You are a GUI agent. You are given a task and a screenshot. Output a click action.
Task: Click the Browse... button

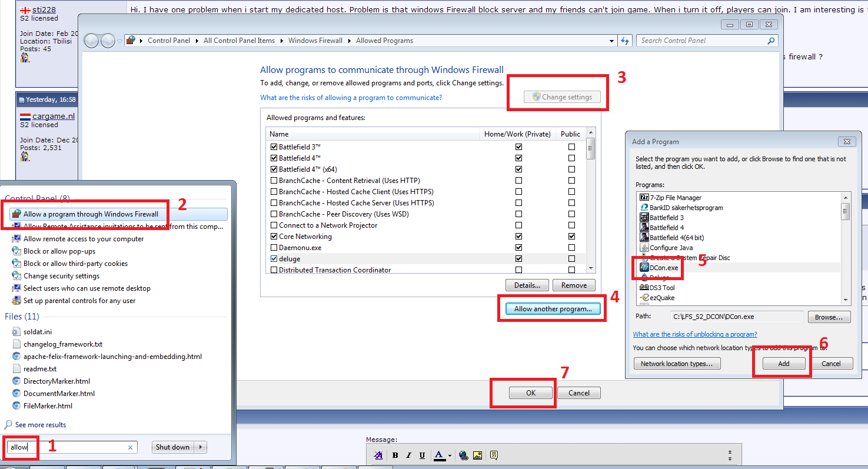[829, 317]
